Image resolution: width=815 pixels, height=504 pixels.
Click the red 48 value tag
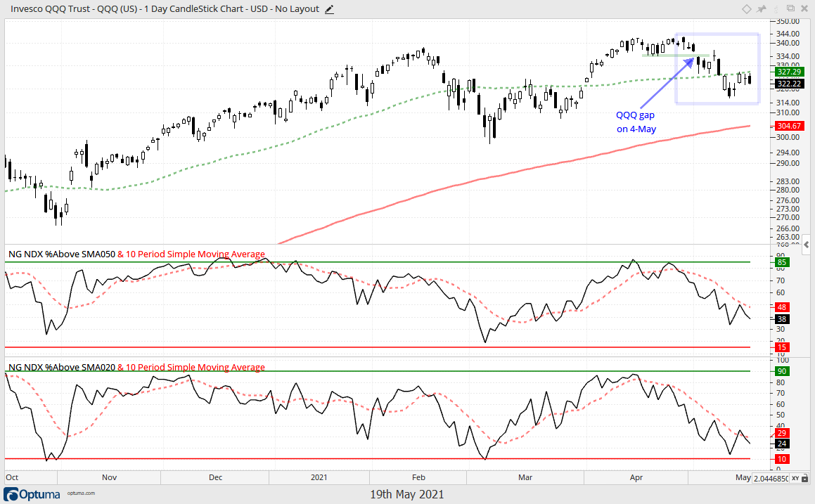pyautogui.click(x=782, y=307)
